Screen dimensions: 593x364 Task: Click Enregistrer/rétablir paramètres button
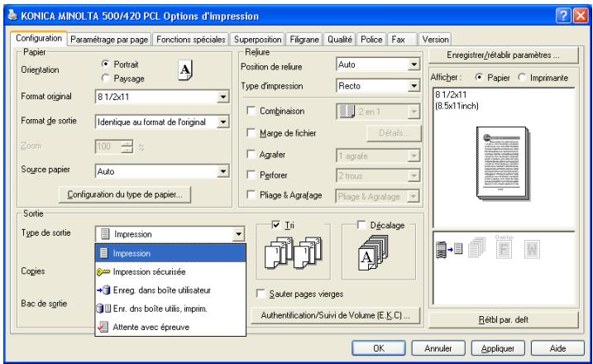tap(504, 55)
